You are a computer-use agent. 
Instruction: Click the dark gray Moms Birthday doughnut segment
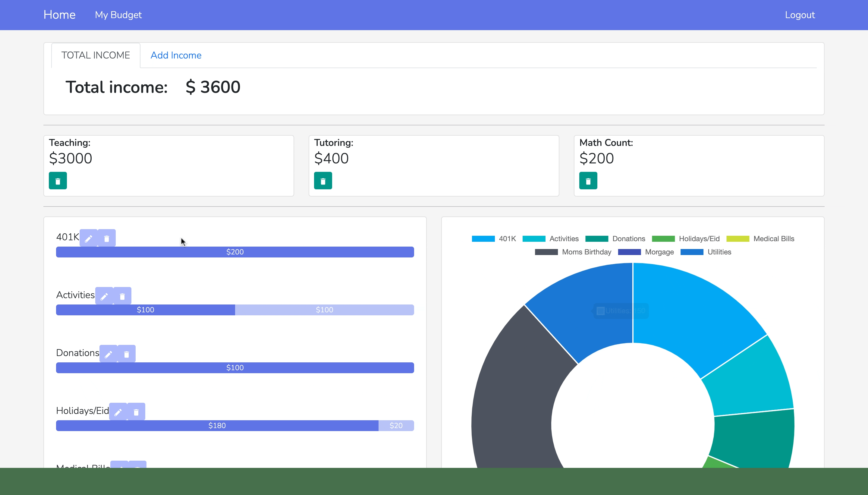point(513,401)
